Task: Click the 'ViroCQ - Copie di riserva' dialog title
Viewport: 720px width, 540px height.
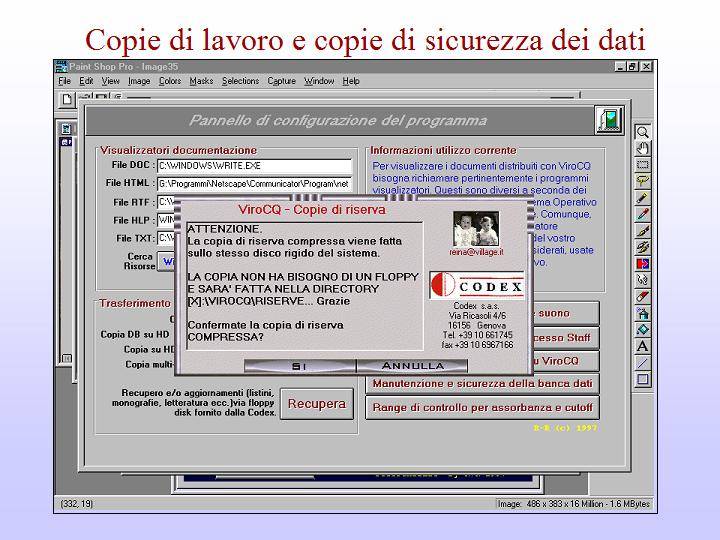Action: (312, 210)
